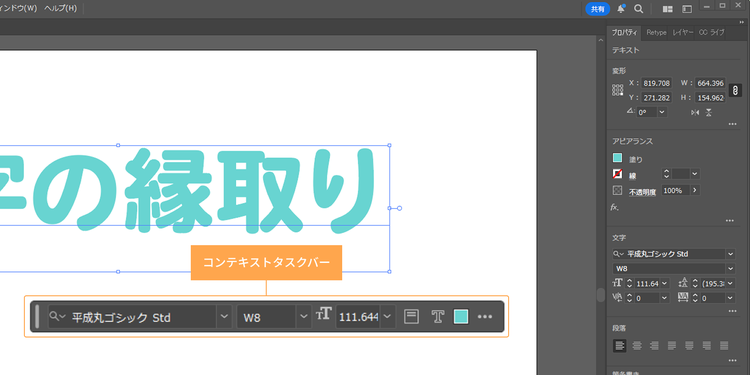Collapse the panel dock with double-arrow icon
Image resolution: width=750 pixels, height=375 pixels.
(741, 22)
